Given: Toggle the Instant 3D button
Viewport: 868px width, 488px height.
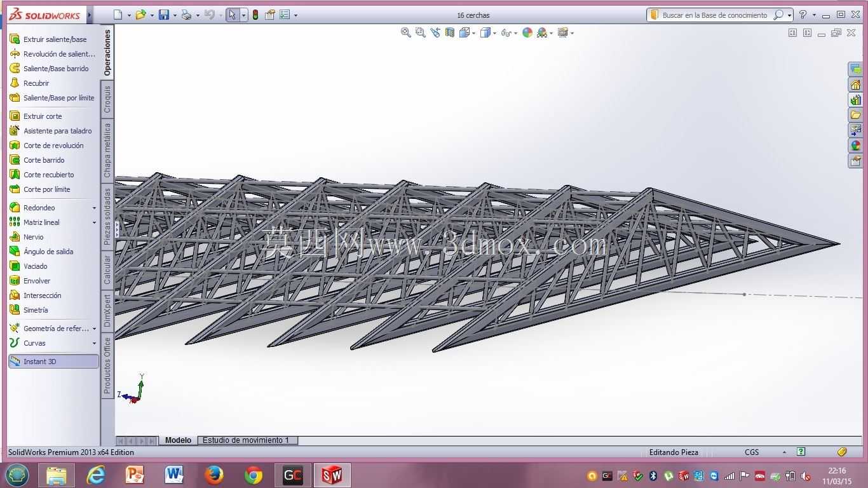Looking at the screenshot, I should (53, 362).
